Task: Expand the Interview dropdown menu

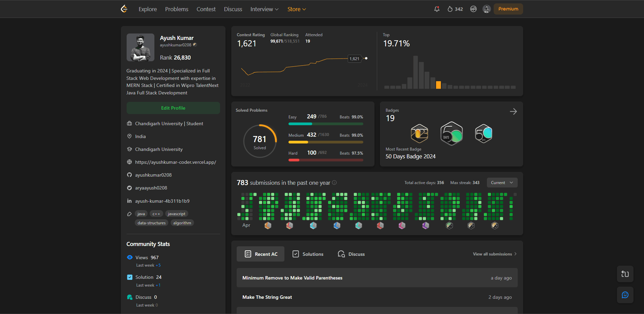Action: [264, 9]
